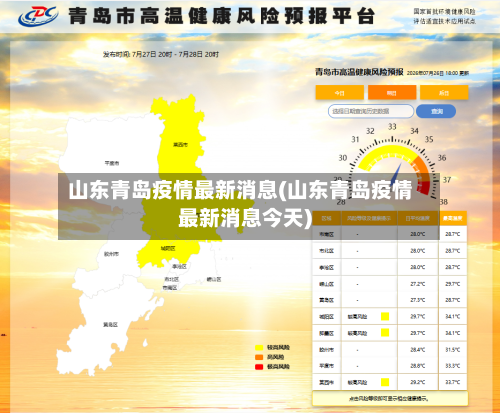The height and width of the screenshot is (413, 500).
Task: Click the hint note below the table
Action: pyautogui.click(x=390, y=398)
